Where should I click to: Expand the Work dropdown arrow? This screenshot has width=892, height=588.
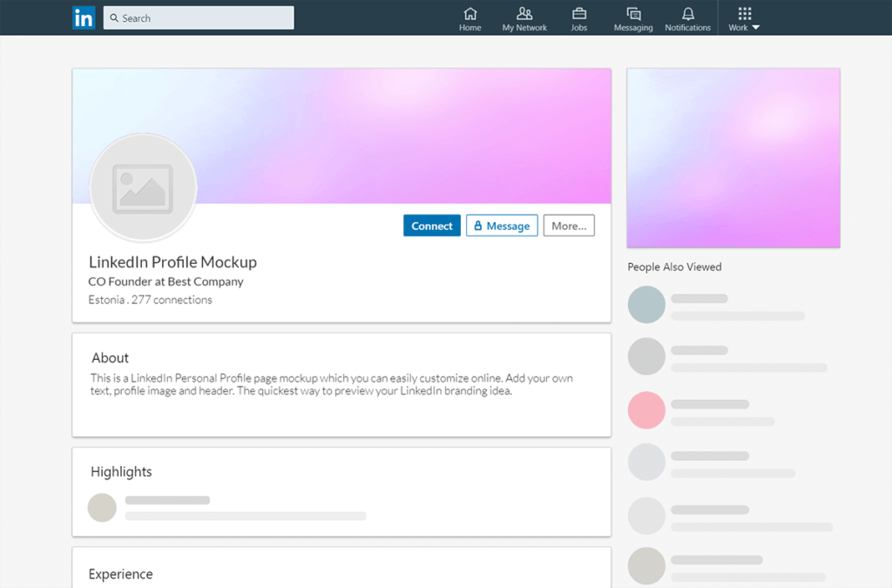(758, 26)
